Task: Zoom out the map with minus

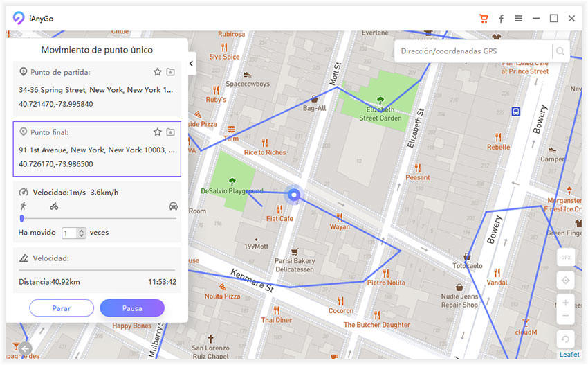Action: (x=565, y=316)
